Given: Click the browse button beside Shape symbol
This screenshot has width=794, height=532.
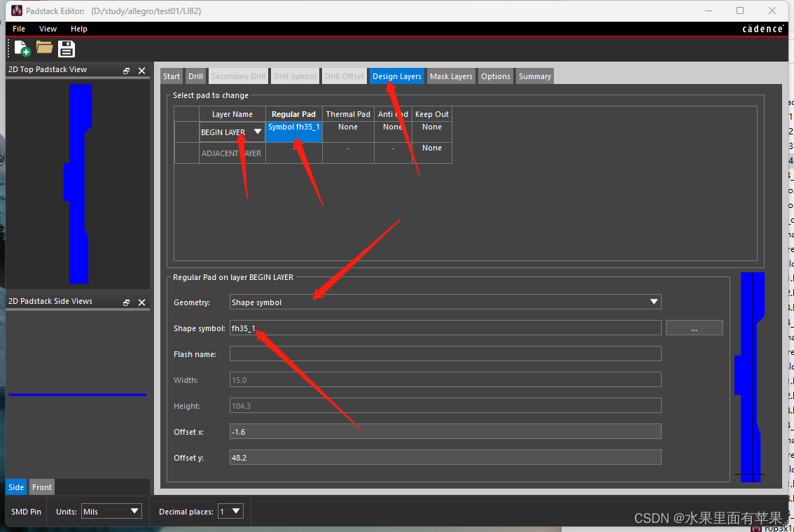Looking at the screenshot, I should pos(694,328).
